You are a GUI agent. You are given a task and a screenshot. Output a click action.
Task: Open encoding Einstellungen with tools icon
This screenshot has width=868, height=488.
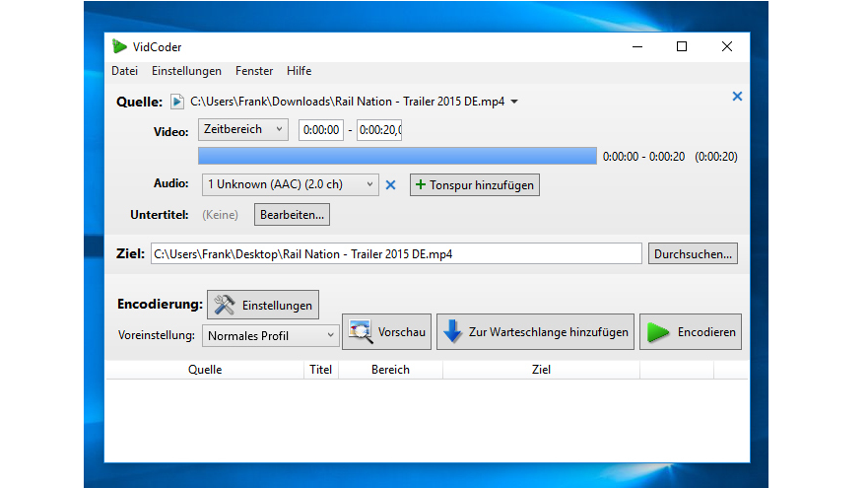(263, 306)
